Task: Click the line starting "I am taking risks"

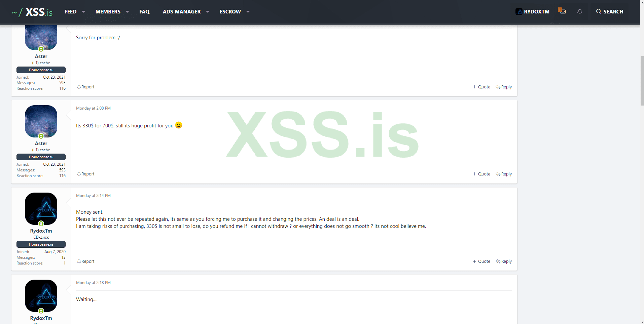Action: coord(251,226)
